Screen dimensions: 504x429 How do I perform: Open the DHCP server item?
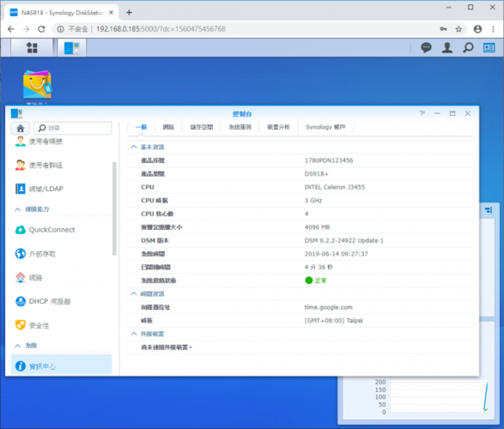coord(61,301)
